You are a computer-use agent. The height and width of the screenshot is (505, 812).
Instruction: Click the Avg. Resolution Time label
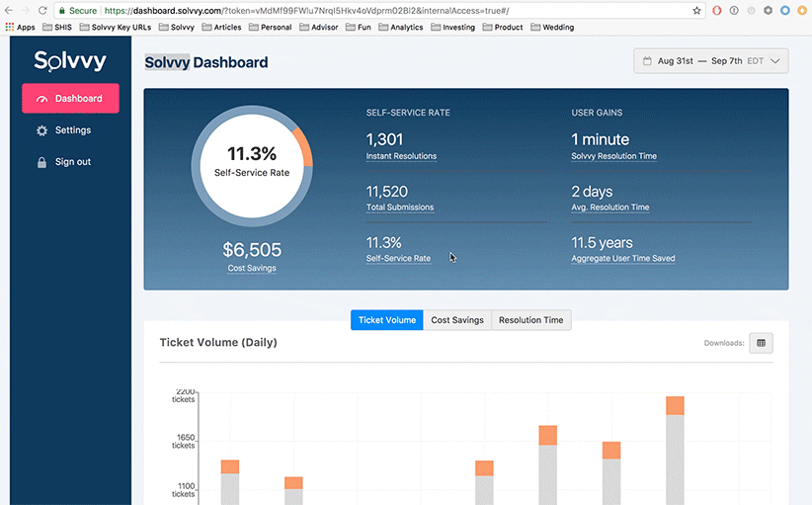tap(610, 208)
